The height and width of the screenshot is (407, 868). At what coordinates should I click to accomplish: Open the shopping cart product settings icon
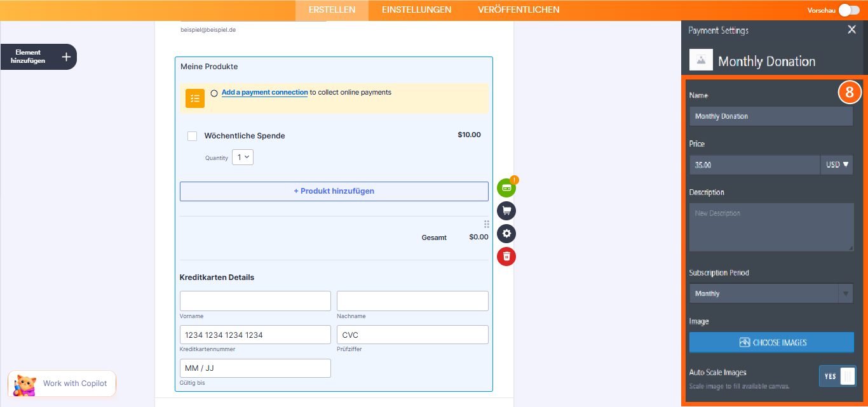[506, 211]
